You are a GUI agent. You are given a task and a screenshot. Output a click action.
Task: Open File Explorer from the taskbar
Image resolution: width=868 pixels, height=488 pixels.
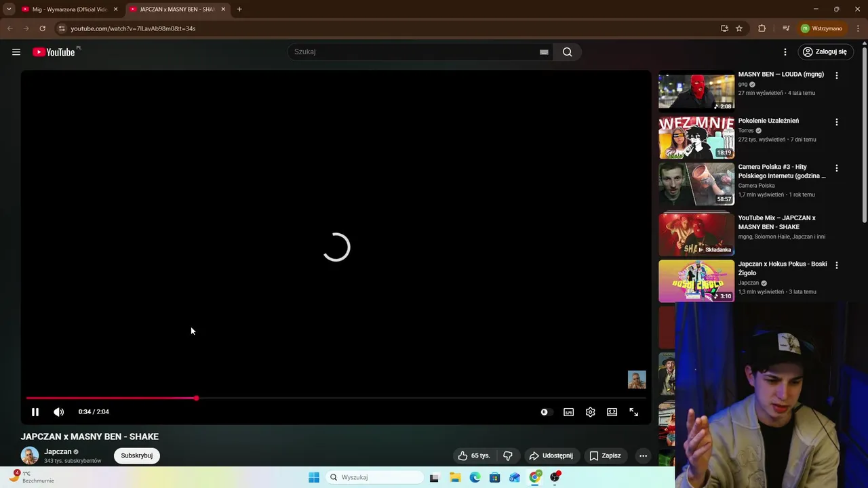pyautogui.click(x=455, y=478)
